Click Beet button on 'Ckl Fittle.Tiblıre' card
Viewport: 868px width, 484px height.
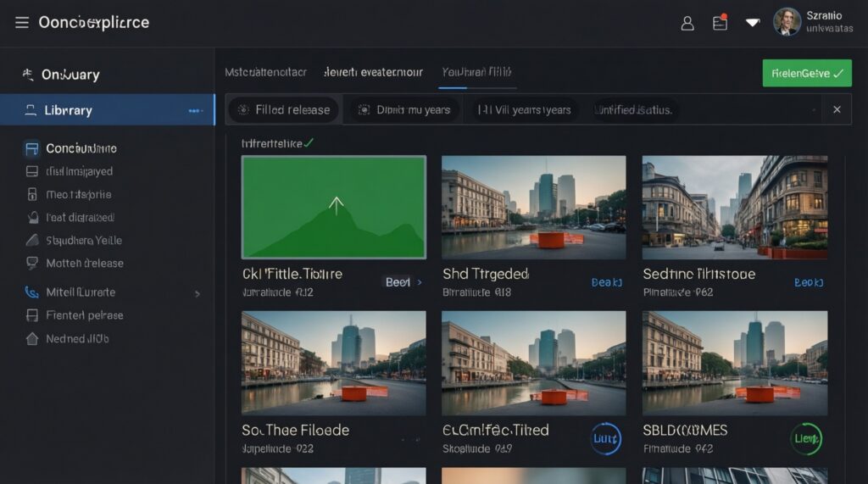click(x=398, y=282)
